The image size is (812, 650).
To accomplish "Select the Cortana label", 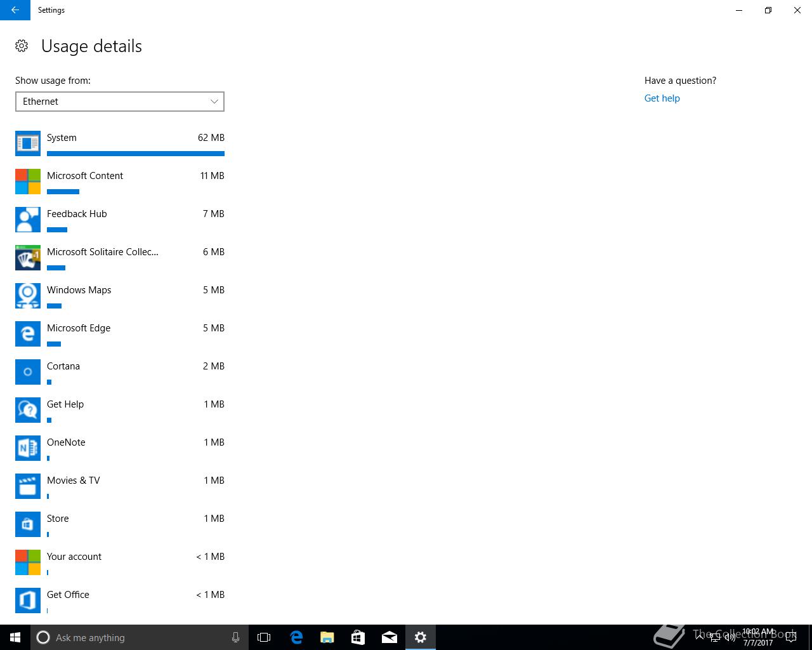I will 63,366.
